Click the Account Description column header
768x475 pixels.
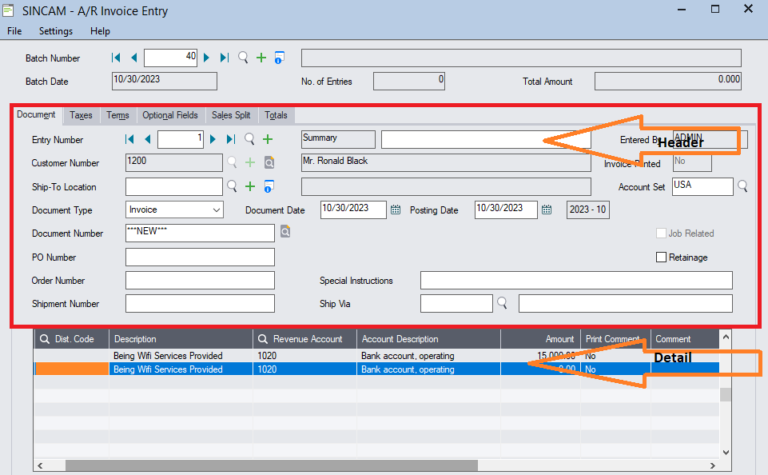[429, 339]
